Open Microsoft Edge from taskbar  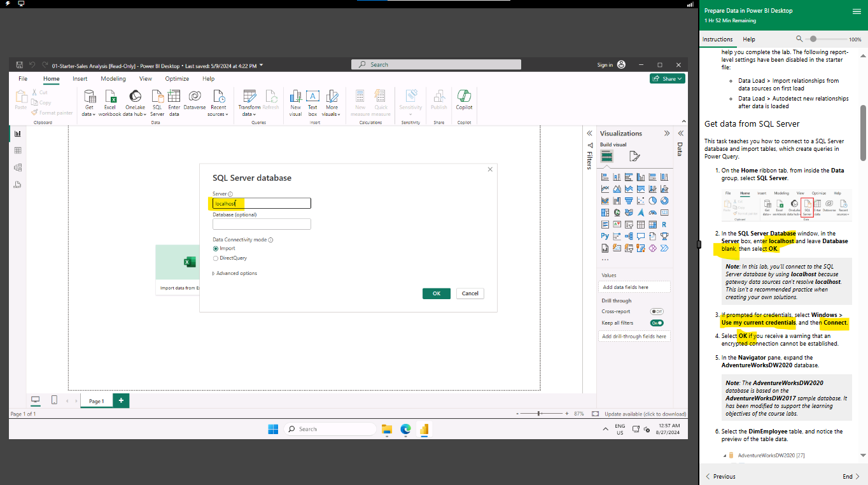[405, 430]
